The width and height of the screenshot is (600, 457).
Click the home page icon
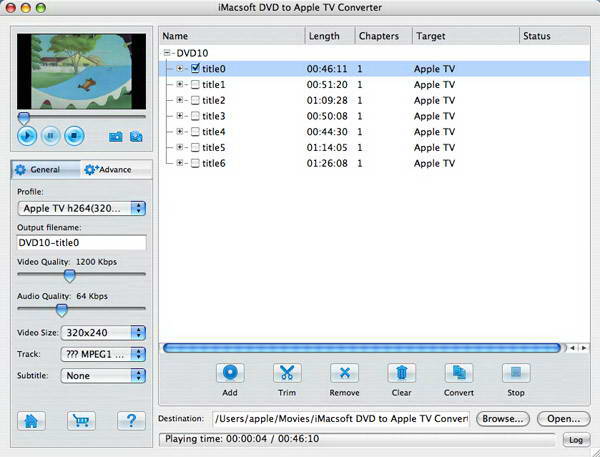point(32,421)
